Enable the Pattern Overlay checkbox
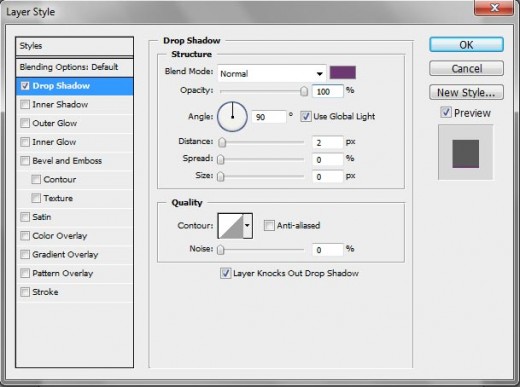 point(25,273)
